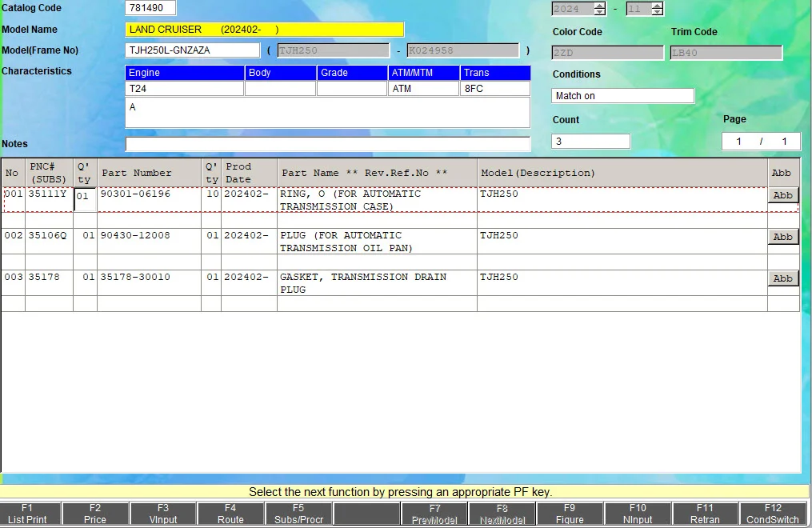
Task: Click the GASKET, TRANSMISSION DRAIN PLUG name
Action: point(363,283)
